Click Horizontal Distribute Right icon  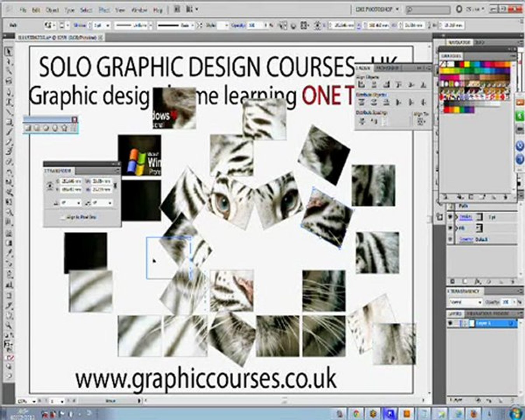click(423, 102)
